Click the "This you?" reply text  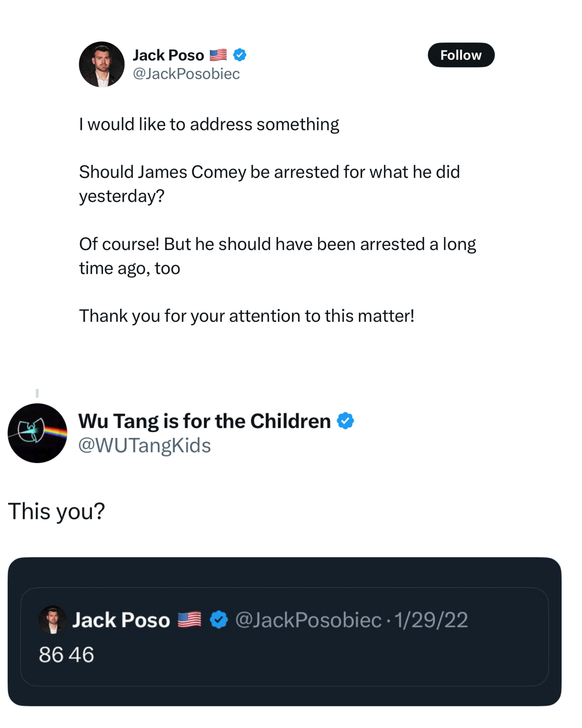click(56, 511)
